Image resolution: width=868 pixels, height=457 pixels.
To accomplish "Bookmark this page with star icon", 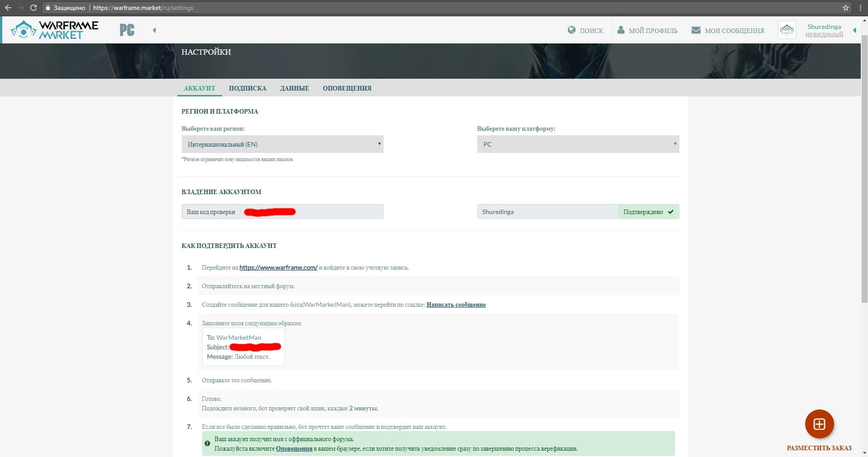I will [846, 8].
